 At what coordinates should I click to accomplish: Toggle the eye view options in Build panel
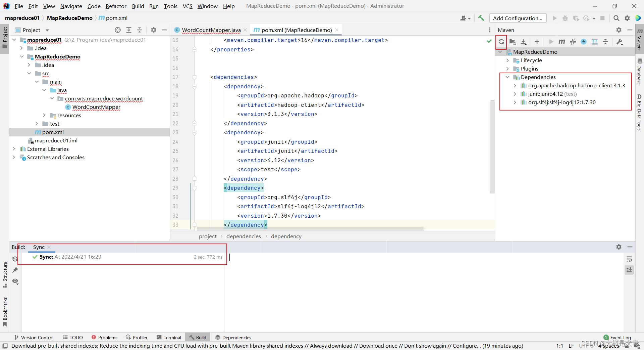tap(15, 281)
